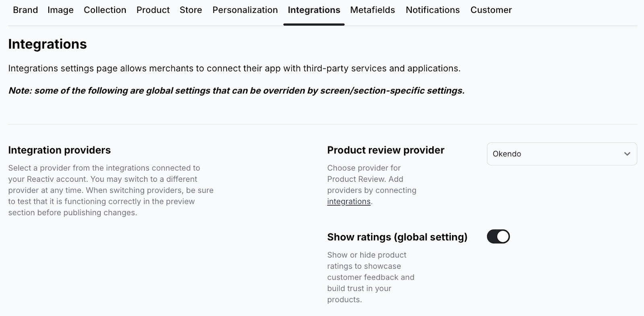Follow the integrations link
Image resolution: width=644 pixels, height=316 pixels.
(349, 202)
